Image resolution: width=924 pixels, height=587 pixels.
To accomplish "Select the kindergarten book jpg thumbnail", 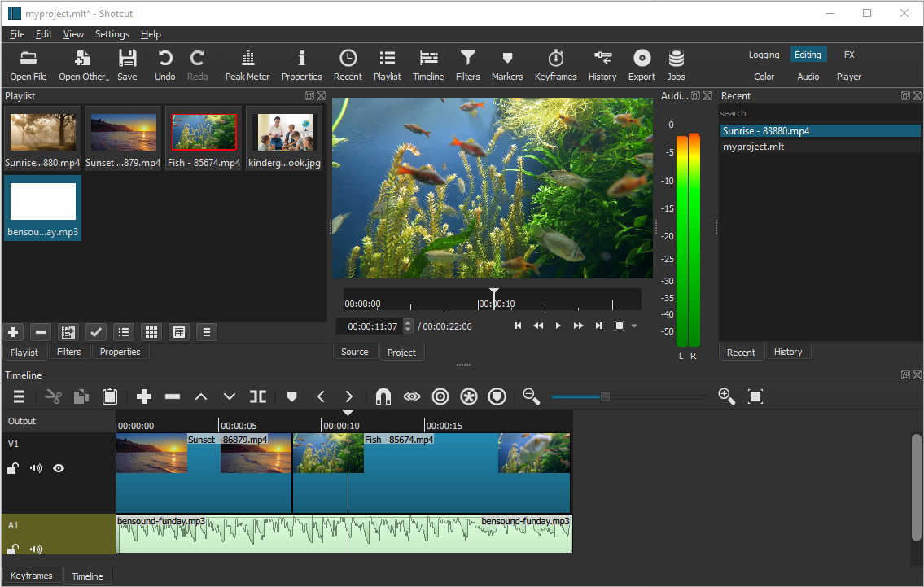I will pos(285,139).
